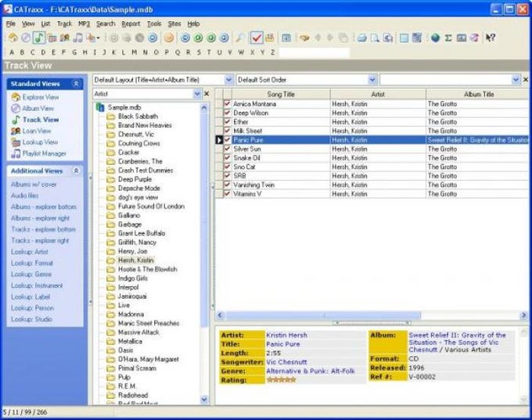
Task: Toggle the Silver Sun track checkbox
Action: [x=227, y=149]
